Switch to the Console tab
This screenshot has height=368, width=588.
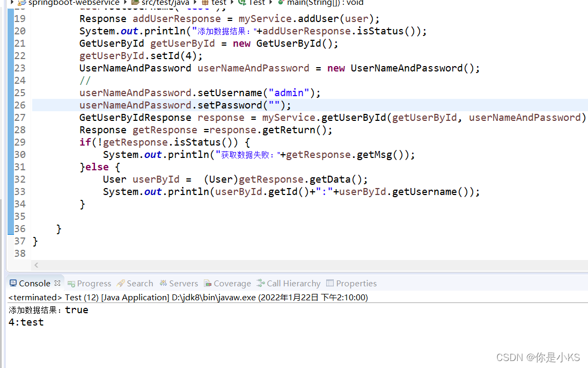[x=34, y=283]
